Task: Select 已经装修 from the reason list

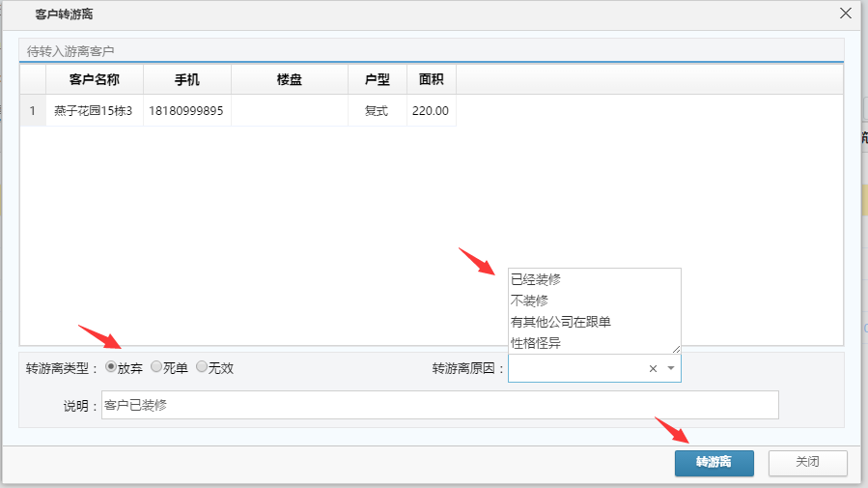Action: [536, 279]
